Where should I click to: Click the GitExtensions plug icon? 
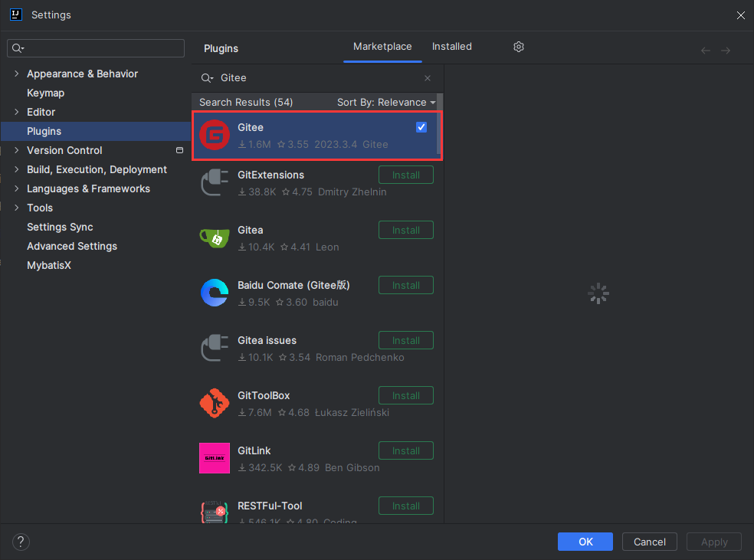tap(215, 182)
